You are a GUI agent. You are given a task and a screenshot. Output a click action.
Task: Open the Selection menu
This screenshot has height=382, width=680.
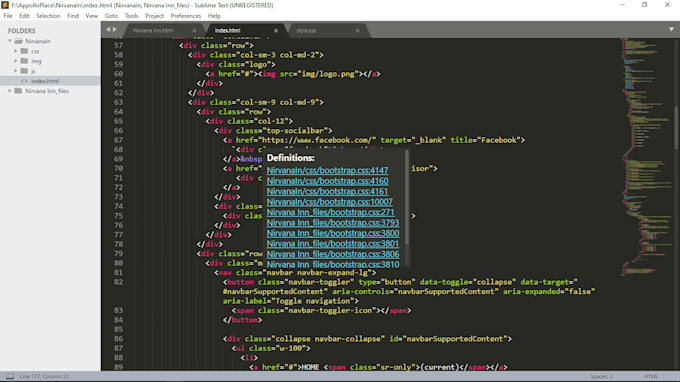click(48, 16)
